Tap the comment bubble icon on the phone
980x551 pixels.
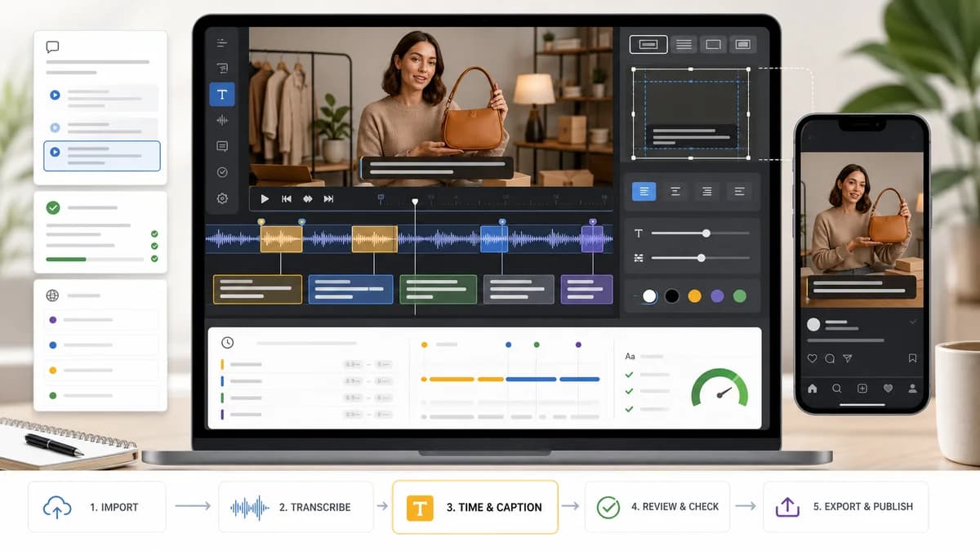pyautogui.click(x=830, y=358)
